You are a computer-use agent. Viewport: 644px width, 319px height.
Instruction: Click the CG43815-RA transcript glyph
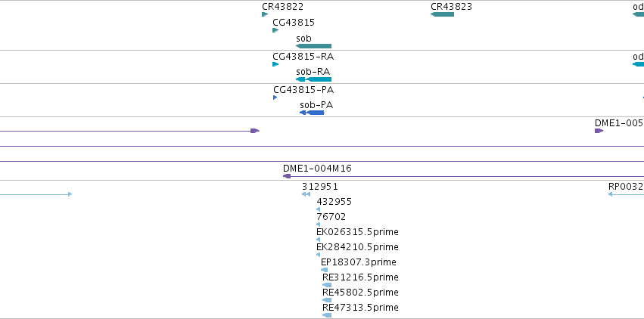(275, 64)
